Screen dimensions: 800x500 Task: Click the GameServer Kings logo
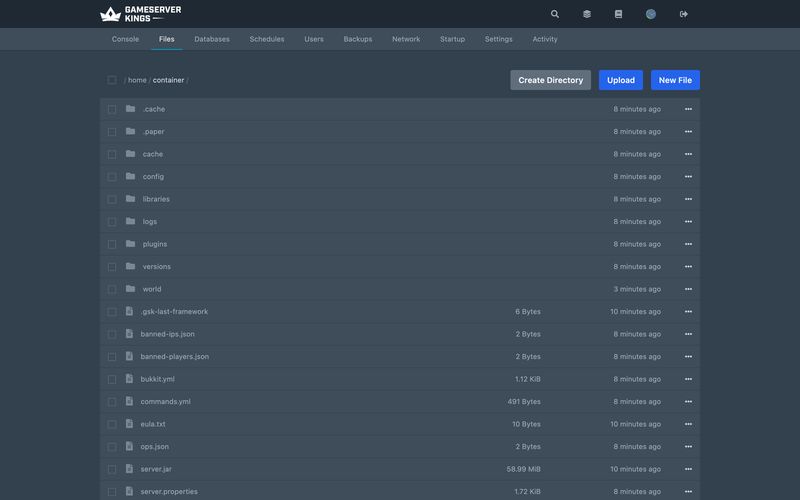point(140,14)
